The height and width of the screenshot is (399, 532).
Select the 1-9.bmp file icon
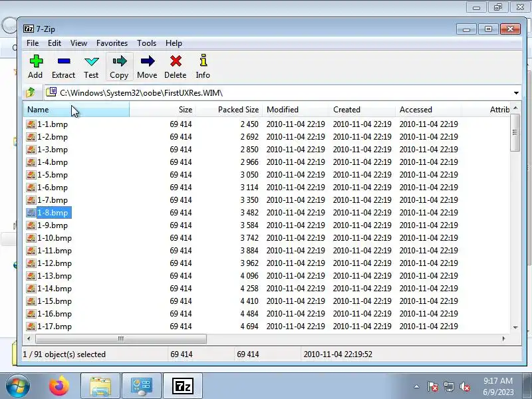pos(31,225)
